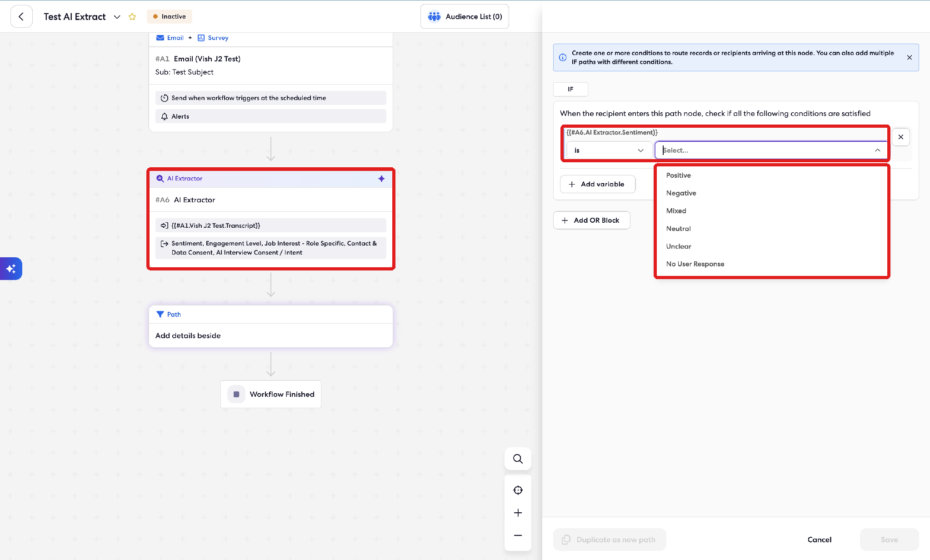Click the Audience List people icon
930x560 pixels.
(434, 16)
